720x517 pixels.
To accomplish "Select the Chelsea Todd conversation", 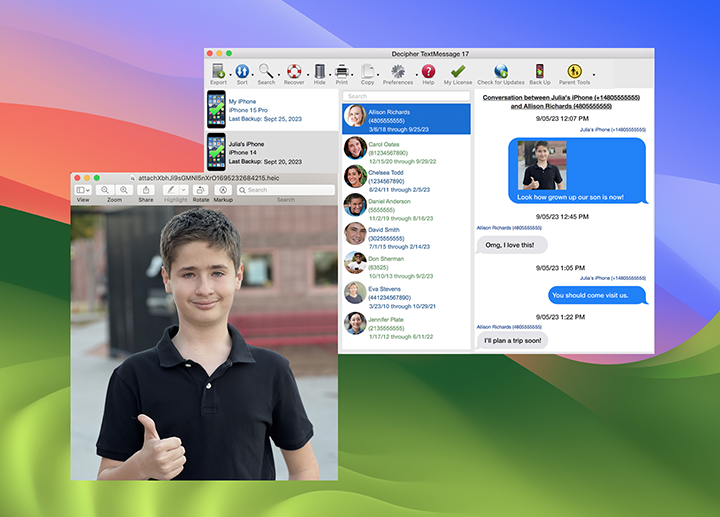I will pos(406,180).
